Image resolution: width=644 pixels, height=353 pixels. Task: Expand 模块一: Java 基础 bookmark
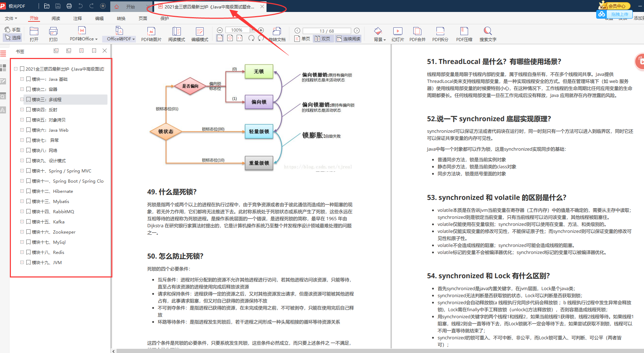pos(22,79)
